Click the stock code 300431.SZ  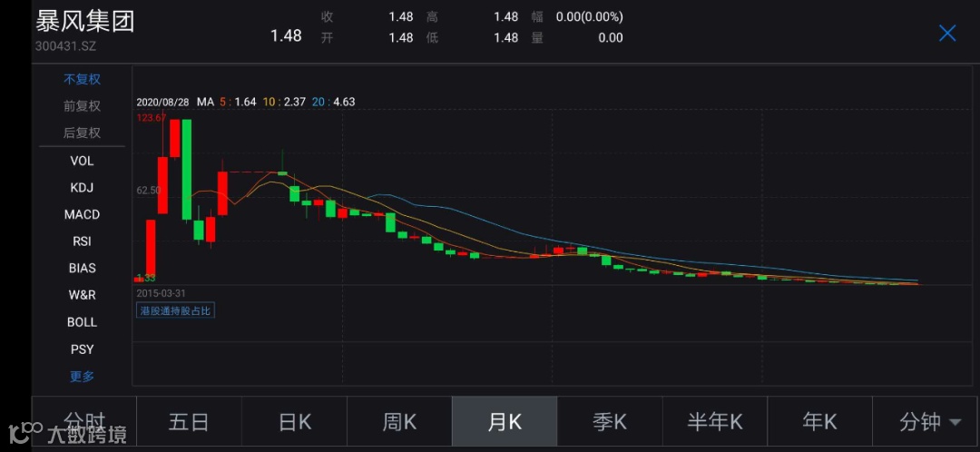click(65, 46)
